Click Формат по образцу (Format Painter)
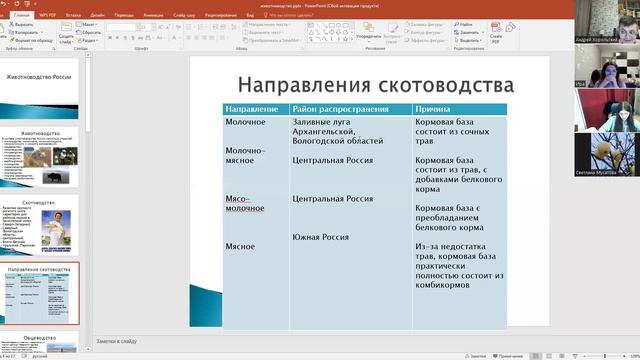This screenshot has height=360, width=640. point(31,40)
